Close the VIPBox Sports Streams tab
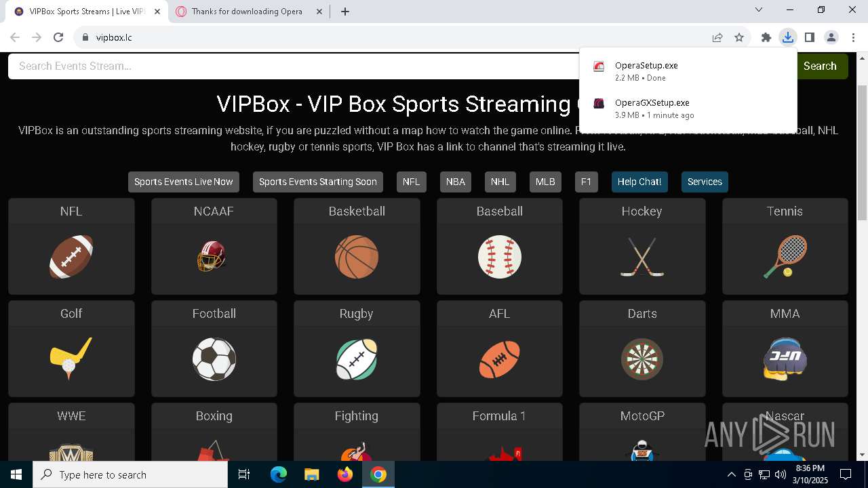868x488 pixels. [x=157, y=12]
